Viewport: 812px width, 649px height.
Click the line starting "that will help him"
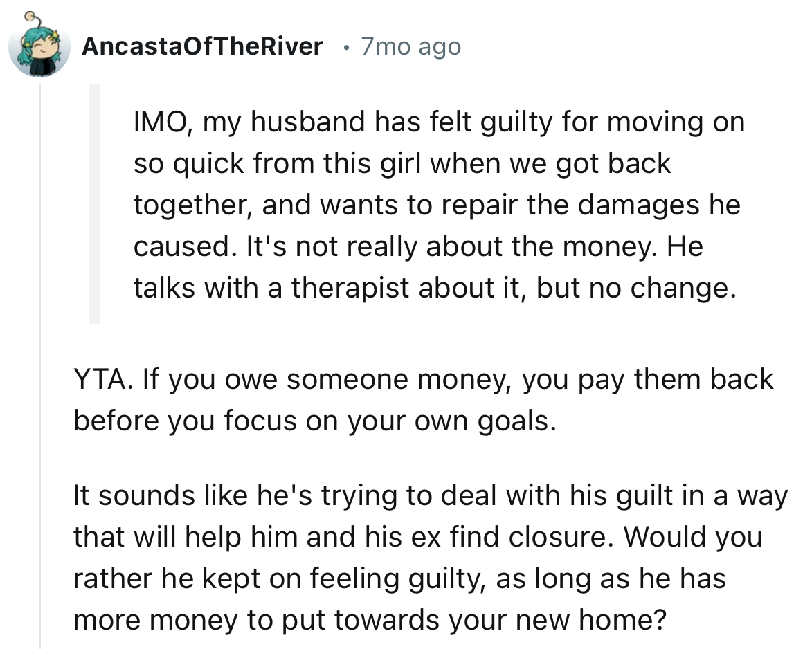pos(417,537)
